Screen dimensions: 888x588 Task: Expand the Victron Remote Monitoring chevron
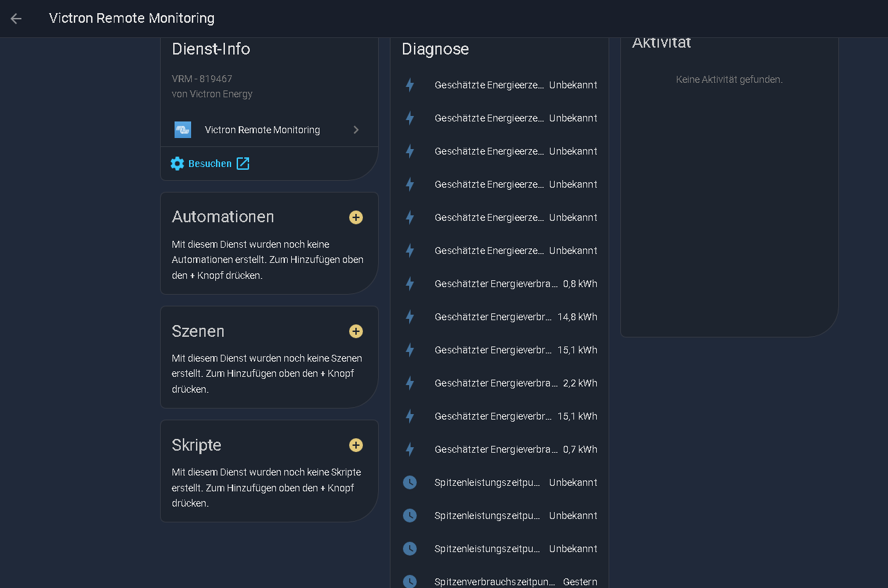356,130
